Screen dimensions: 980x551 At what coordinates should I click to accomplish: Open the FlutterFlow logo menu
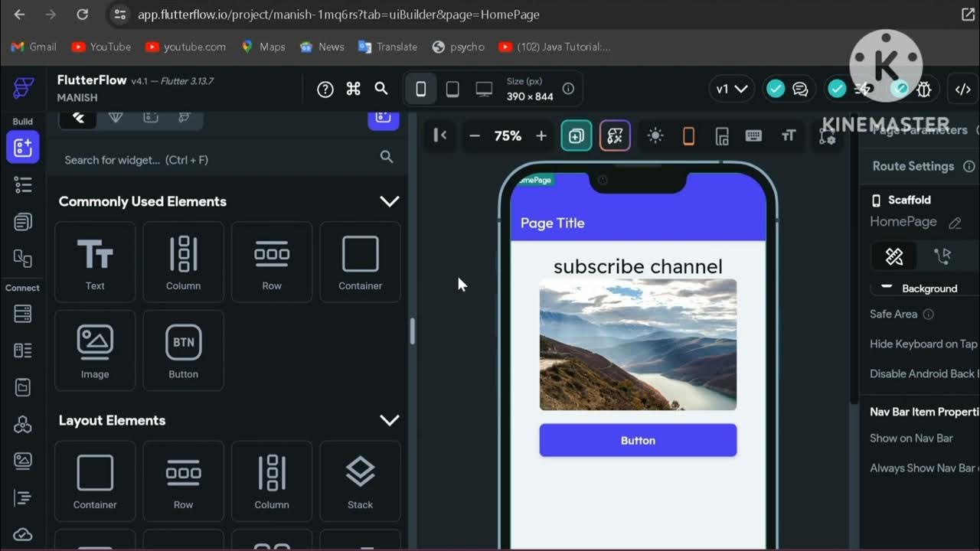[x=23, y=89]
